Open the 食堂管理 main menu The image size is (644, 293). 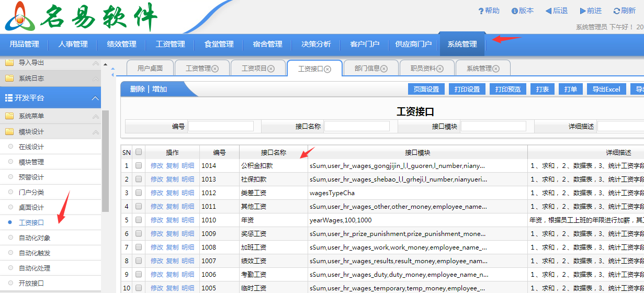219,44
